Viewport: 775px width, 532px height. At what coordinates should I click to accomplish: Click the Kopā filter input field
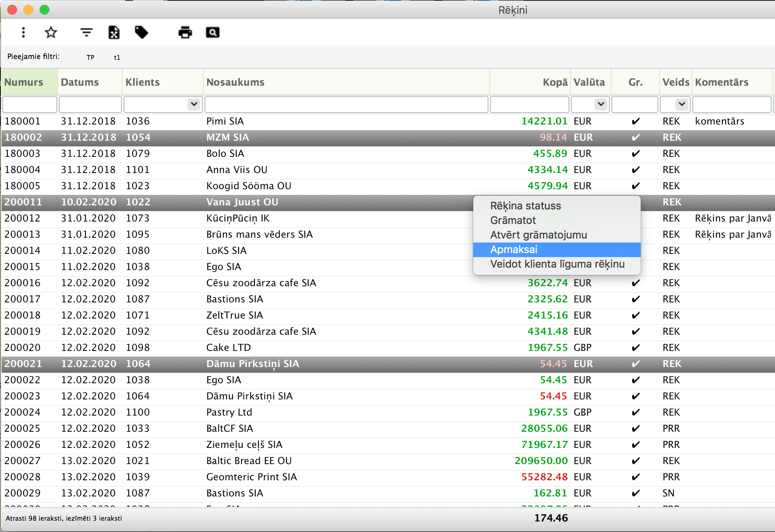[x=530, y=104]
